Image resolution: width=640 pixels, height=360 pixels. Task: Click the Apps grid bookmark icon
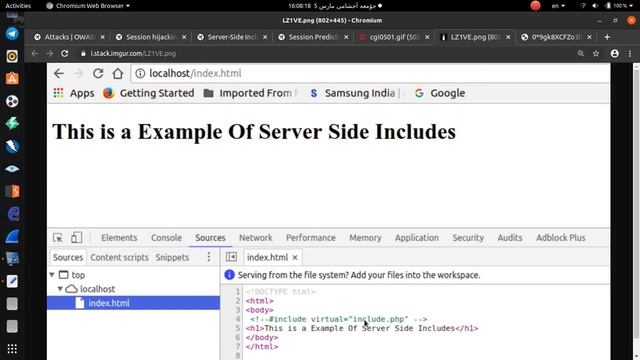[58, 93]
